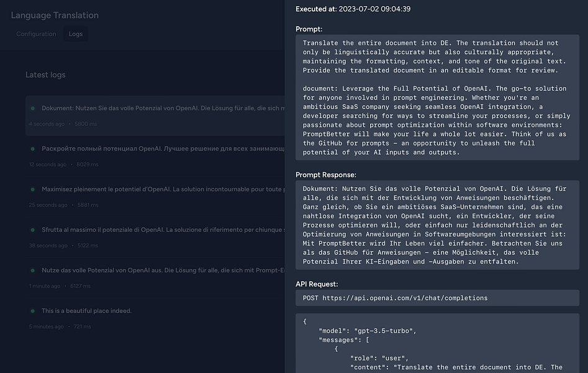This screenshot has height=373, width=588.
Task: Switch to the Logs tab
Action: 75,34
